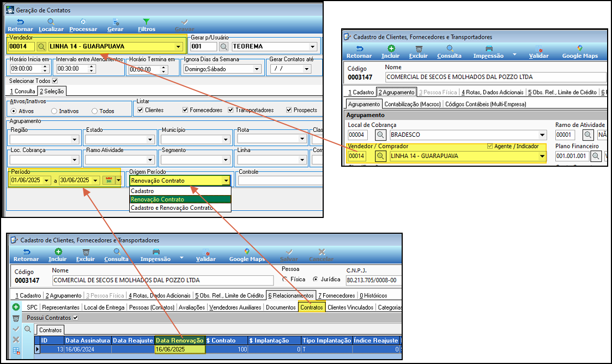Screen dimensions: 612x364
Task: Open the Origem Período dropdown arrow
Action: coord(226,180)
